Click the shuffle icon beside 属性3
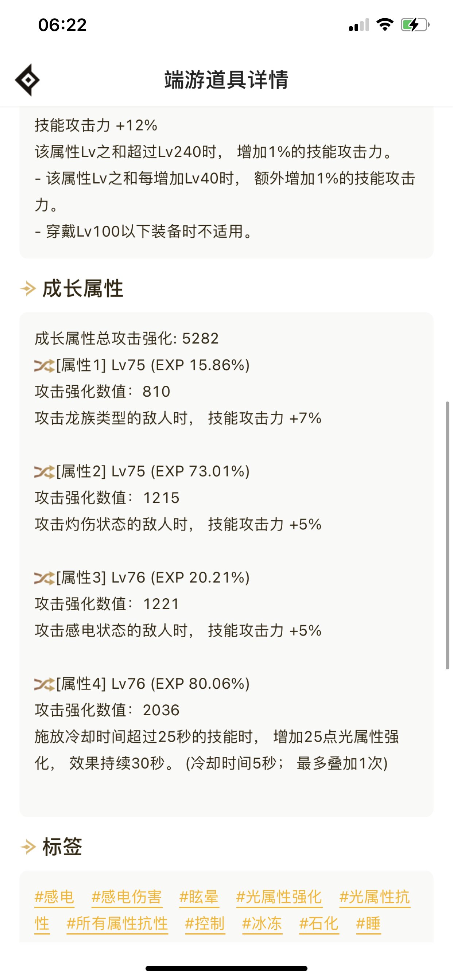This screenshot has height=980, width=453. (44, 578)
